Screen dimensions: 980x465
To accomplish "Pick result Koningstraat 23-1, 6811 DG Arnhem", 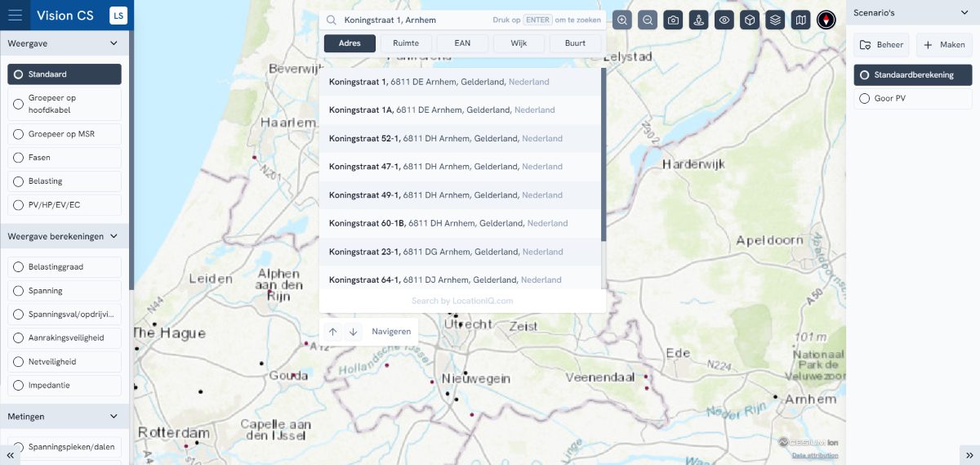I will point(461,252).
